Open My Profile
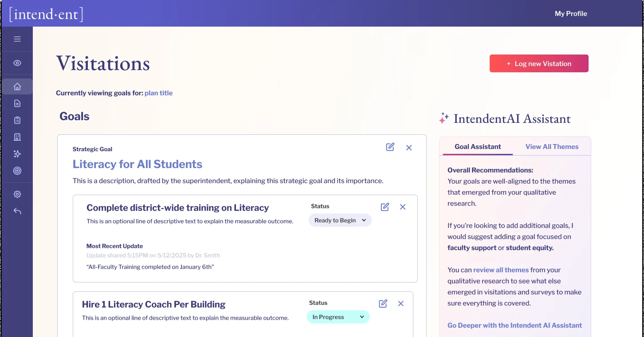Viewport: 644px width, 337px height. (x=571, y=14)
